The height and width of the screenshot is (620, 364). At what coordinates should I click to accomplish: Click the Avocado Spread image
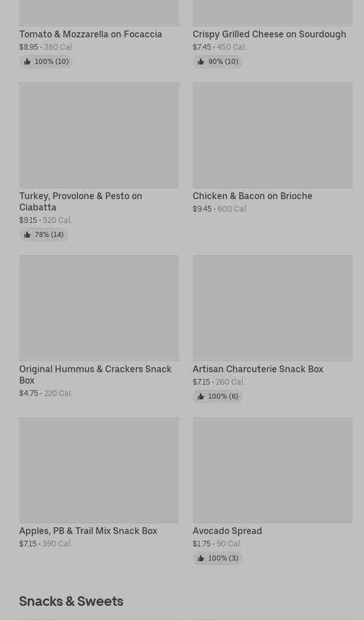(272, 470)
